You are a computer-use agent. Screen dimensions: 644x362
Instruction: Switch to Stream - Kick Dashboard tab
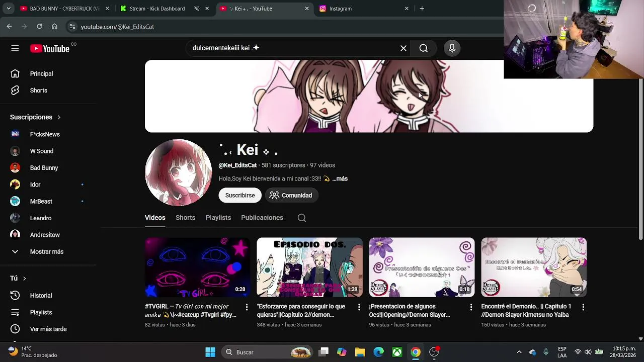click(156, 9)
